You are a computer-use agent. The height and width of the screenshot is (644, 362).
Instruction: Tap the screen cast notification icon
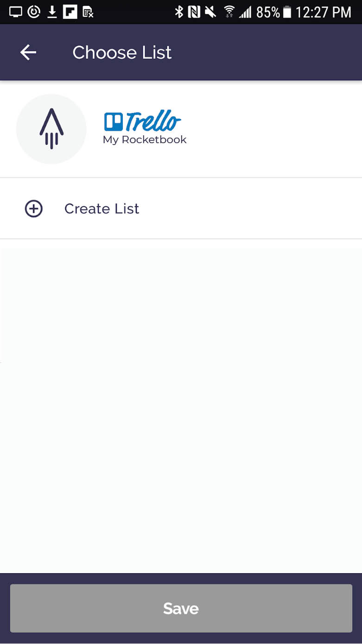tap(16, 12)
